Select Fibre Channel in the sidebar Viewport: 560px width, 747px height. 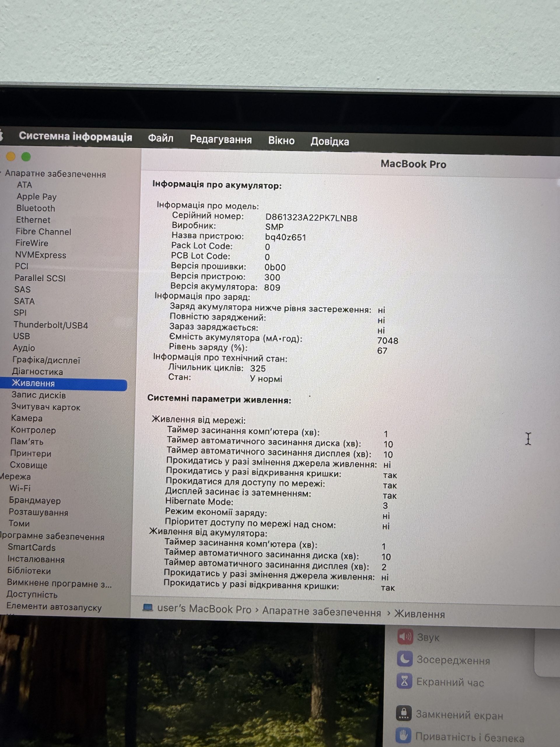coord(43,232)
